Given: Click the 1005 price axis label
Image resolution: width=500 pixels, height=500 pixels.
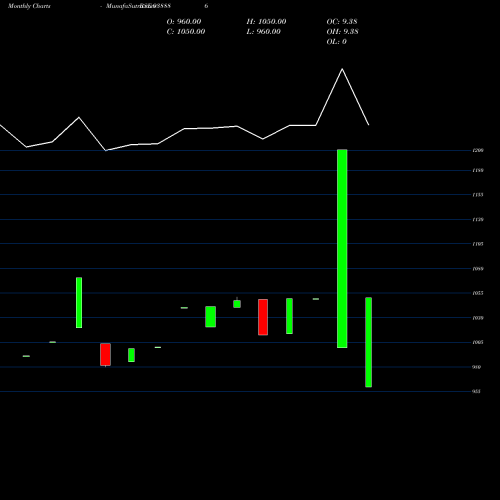Looking at the screenshot, I should (x=478, y=342).
